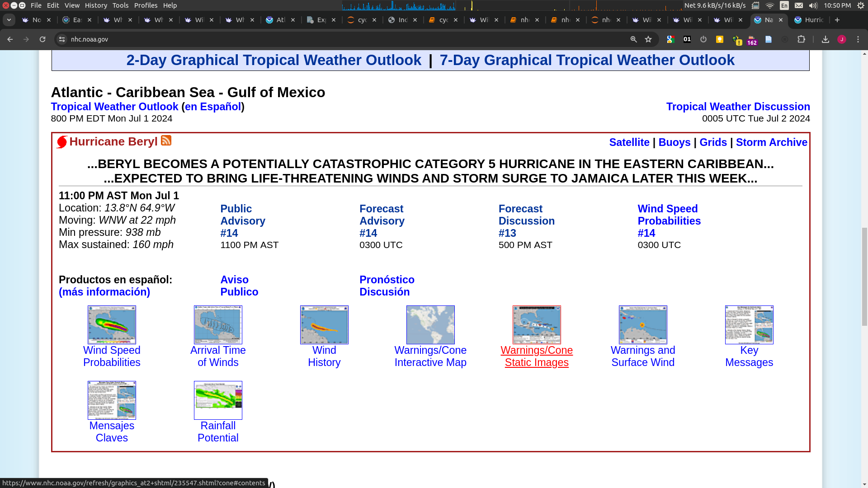Open 7-Day Graphical Tropical Weather Outlook
868x488 pixels.
587,60
